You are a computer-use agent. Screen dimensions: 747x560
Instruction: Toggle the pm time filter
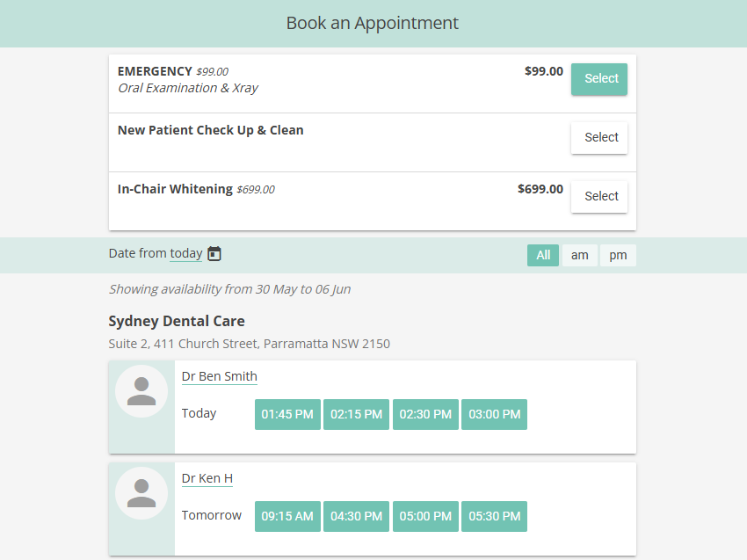618,255
